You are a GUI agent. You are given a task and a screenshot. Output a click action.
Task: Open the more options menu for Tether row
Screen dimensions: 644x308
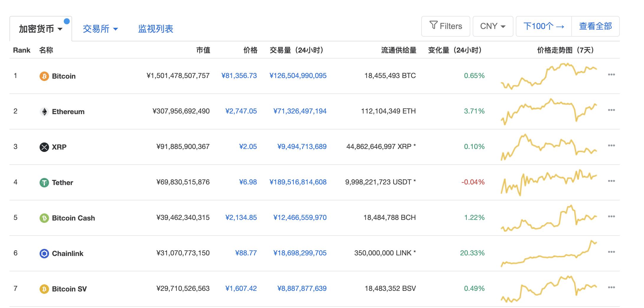coord(611,181)
